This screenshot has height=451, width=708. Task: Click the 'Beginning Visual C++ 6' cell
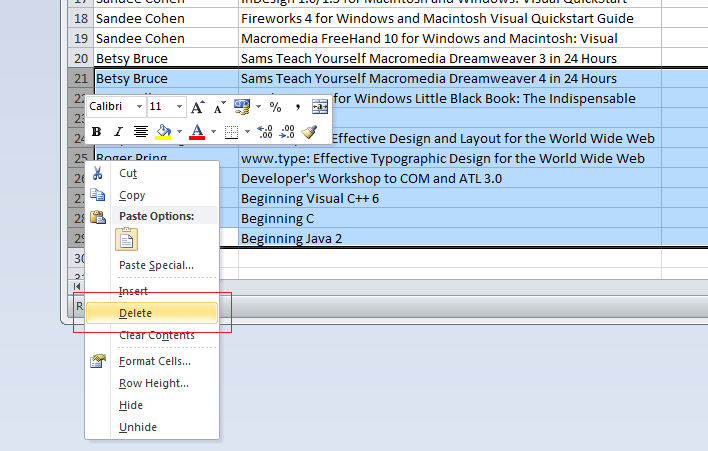point(450,198)
